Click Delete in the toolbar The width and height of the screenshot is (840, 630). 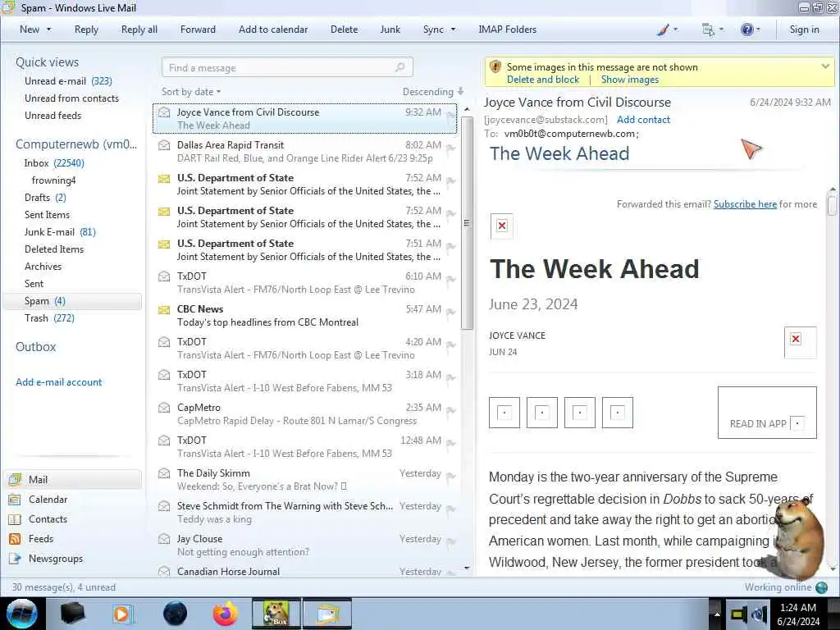pos(344,30)
